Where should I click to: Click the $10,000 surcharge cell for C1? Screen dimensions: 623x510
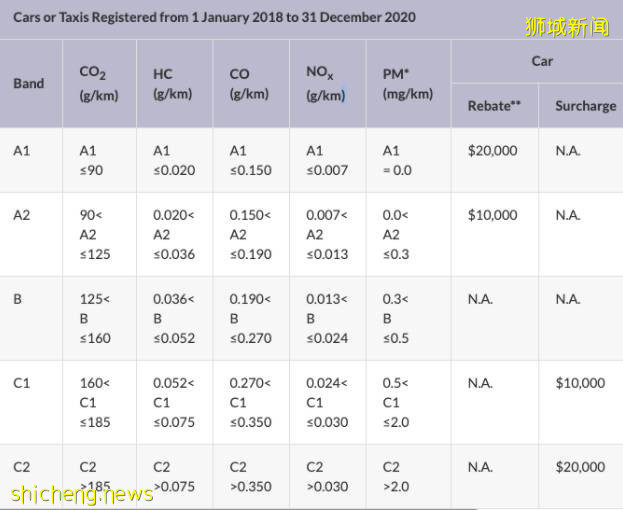tap(580, 383)
